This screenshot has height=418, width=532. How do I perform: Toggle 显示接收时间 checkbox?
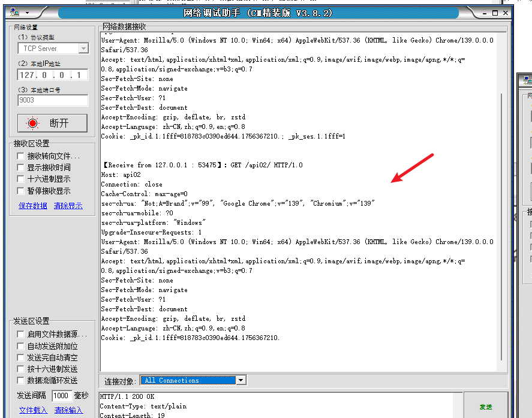pos(21,167)
